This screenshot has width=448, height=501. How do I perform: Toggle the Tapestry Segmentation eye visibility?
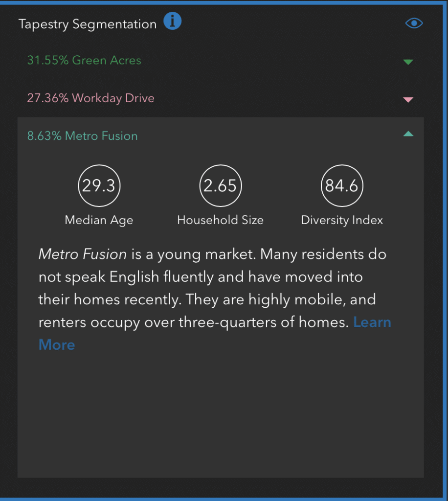pyautogui.click(x=414, y=23)
